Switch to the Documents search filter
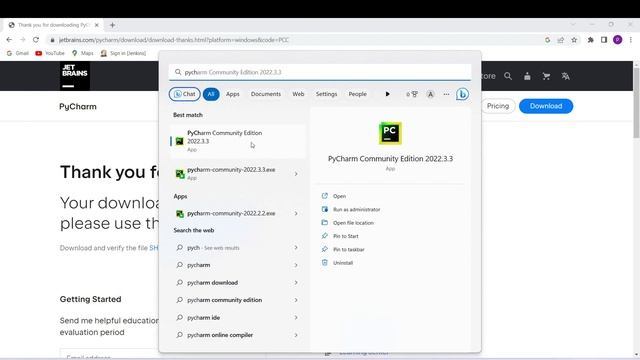This screenshot has width=640, height=360. tap(266, 94)
